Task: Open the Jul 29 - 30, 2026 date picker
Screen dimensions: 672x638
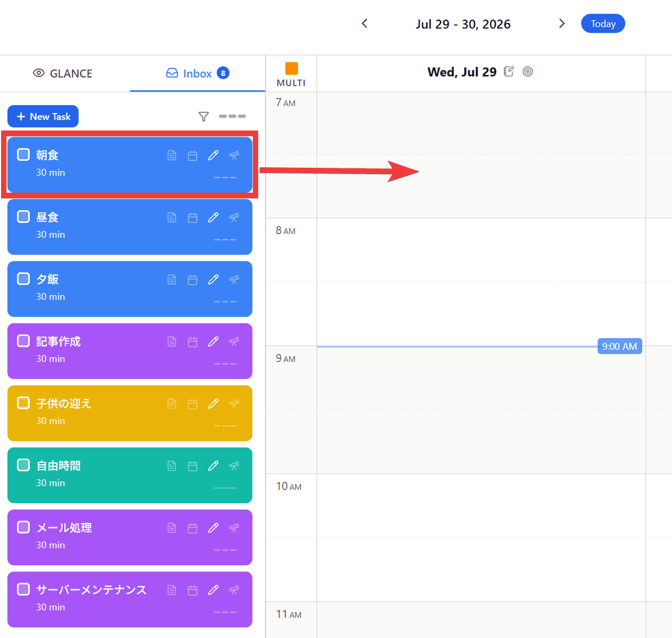Action: (463, 24)
